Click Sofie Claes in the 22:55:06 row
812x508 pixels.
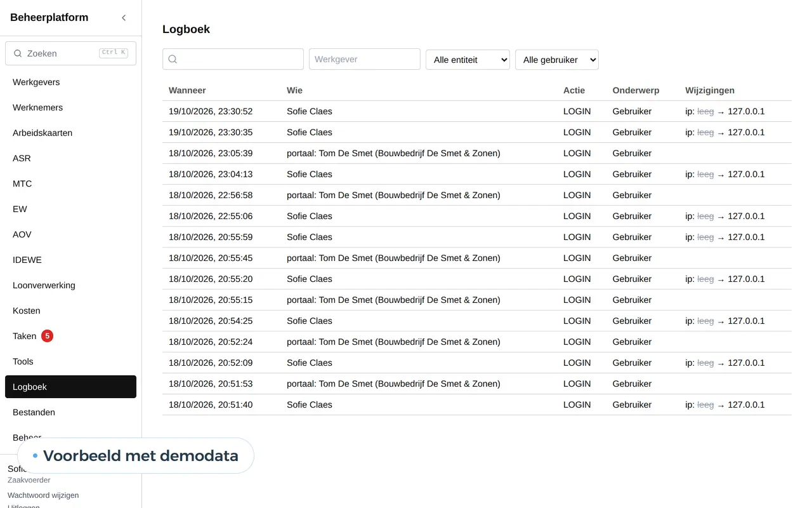[x=310, y=216]
